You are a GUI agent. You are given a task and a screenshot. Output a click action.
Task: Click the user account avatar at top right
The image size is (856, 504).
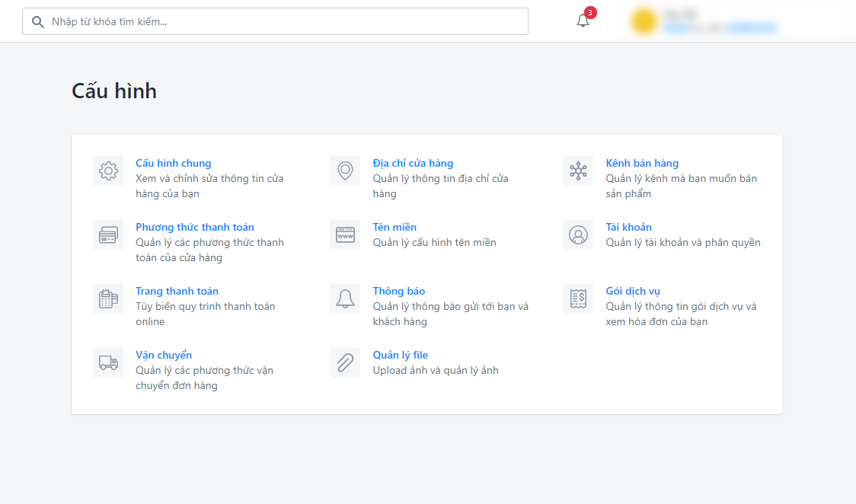(x=644, y=21)
